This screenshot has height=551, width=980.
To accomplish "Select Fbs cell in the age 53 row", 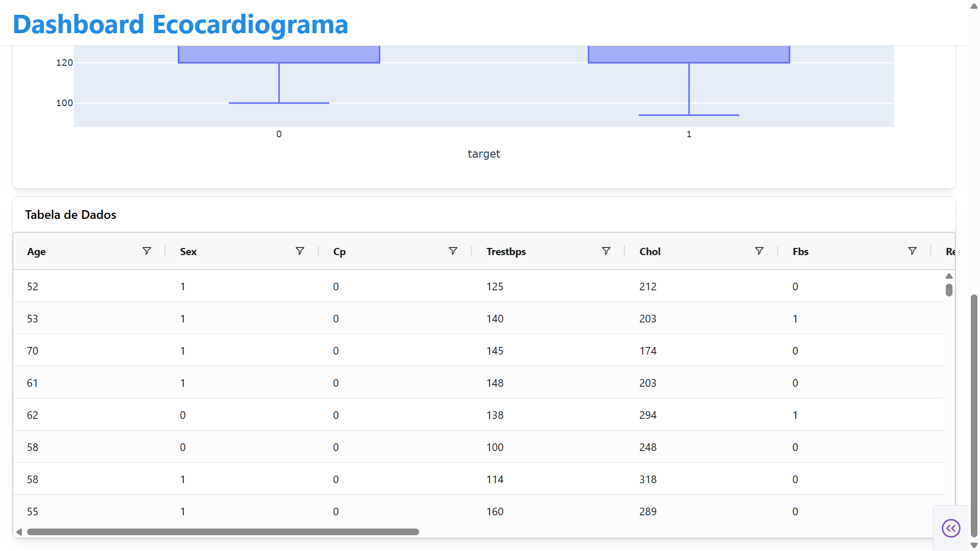I will [855, 318].
